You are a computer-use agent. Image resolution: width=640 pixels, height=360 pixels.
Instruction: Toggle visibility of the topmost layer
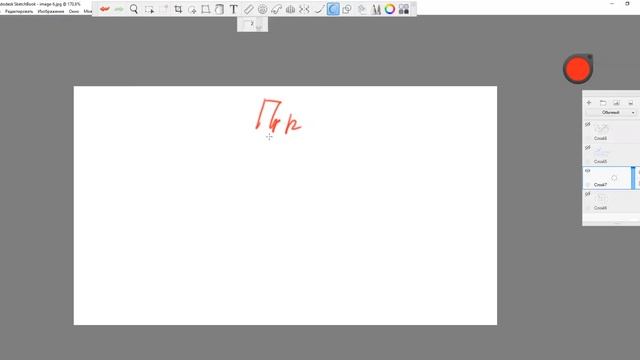[588, 124]
